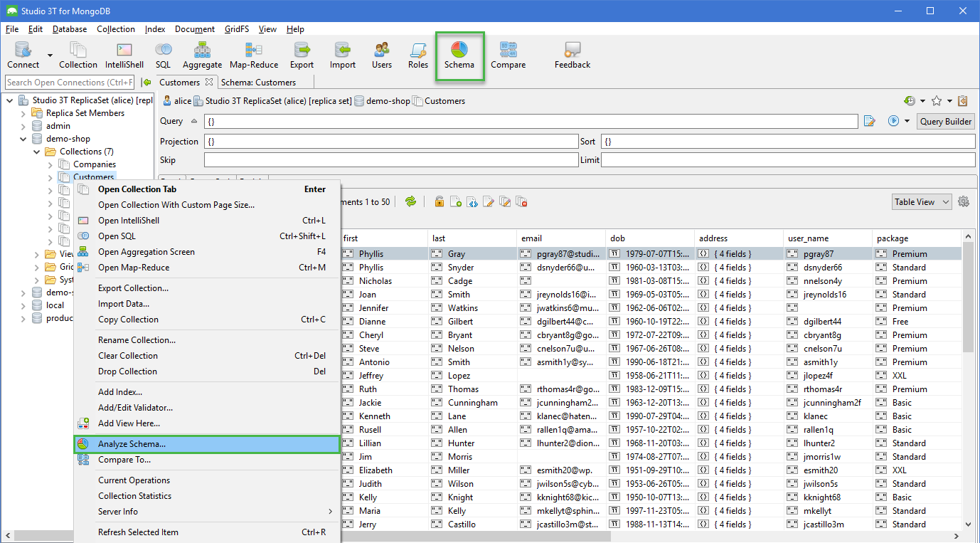Screen dimensions: 980x543
Task: Click the Export toolbar icon
Action: [x=302, y=55]
